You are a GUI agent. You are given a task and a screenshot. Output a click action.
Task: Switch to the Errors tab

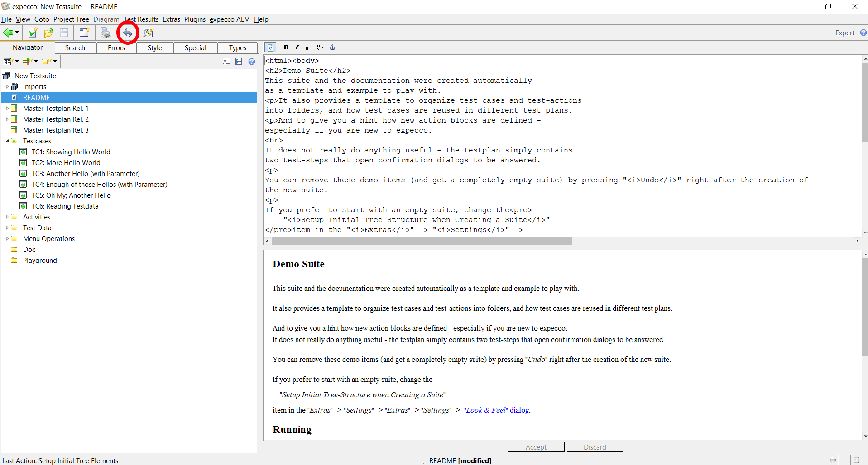[116, 48]
